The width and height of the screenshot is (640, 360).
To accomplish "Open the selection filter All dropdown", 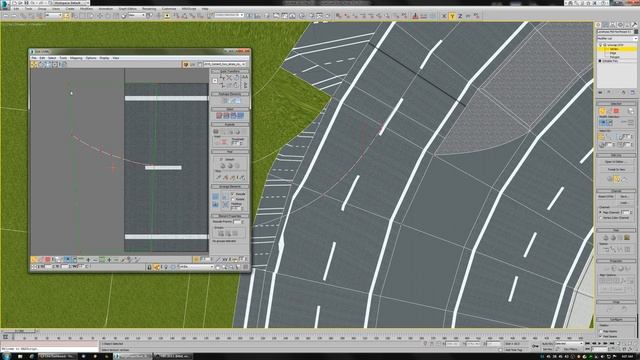I will pyautogui.click(x=53, y=16).
